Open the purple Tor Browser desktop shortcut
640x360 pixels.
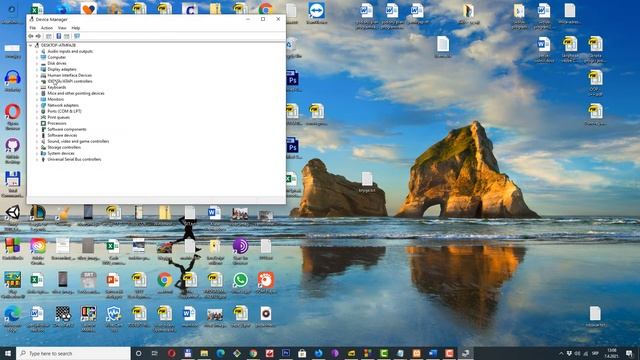click(240, 246)
